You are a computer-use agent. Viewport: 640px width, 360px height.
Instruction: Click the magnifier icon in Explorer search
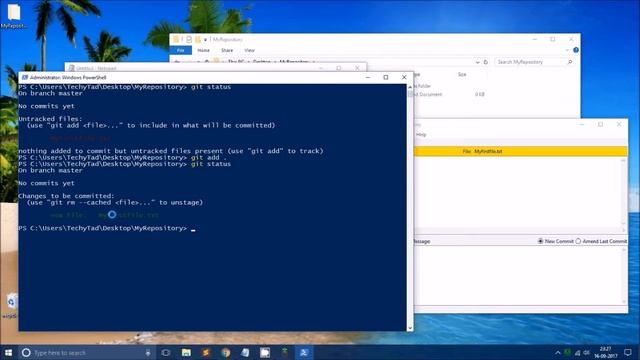[x=570, y=62]
